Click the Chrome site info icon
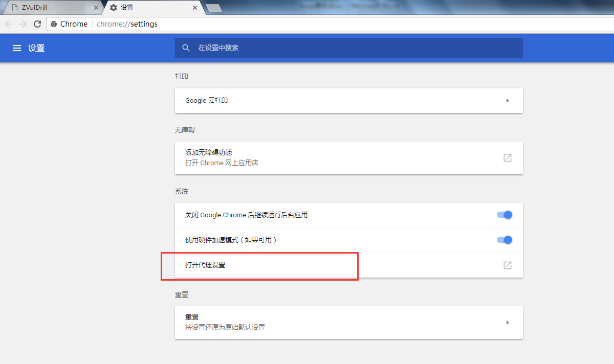614x364 pixels. (54, 24)
